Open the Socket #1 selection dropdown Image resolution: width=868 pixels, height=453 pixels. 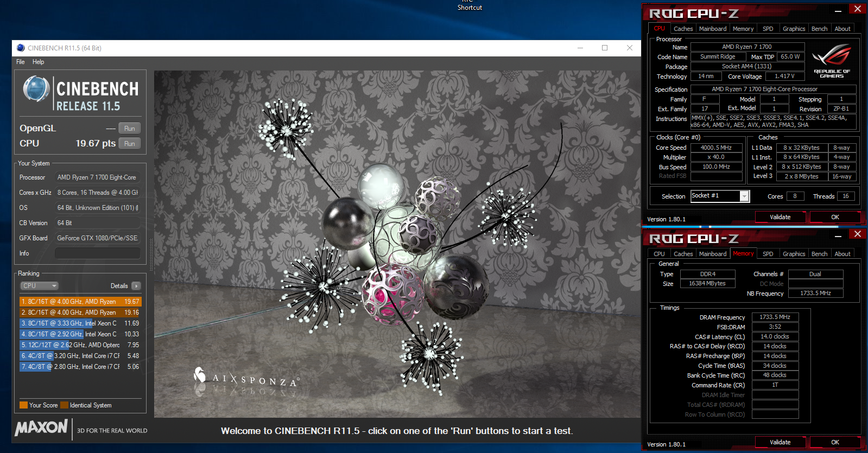[x=720, y=196]
